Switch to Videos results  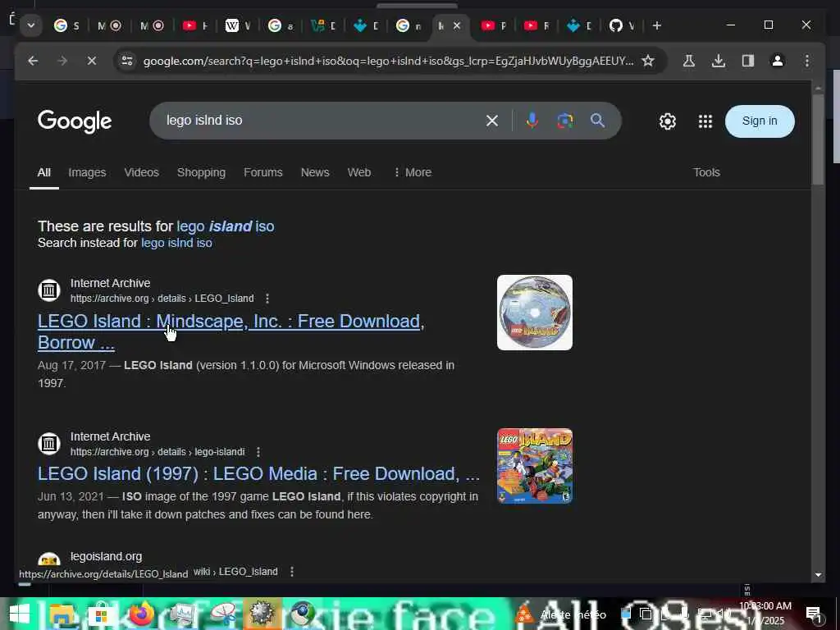pyautogui.click(x=141, y=172)
